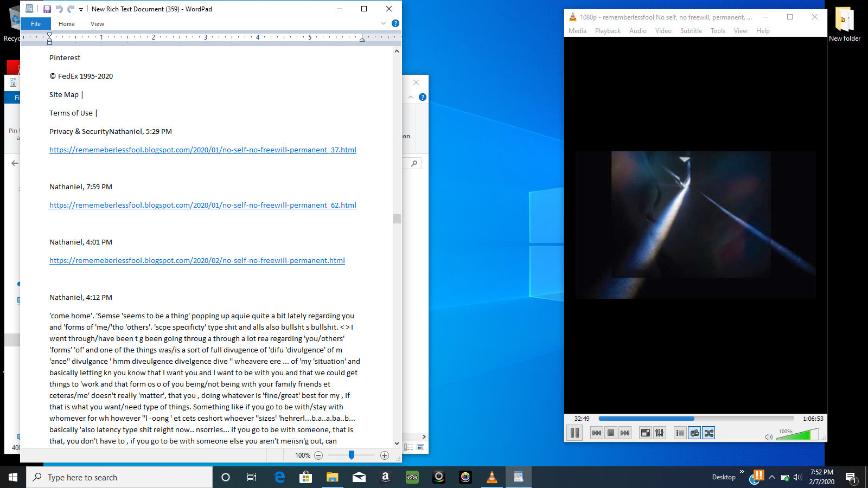Open TripAdvisor app from taskbar

pyautogui.click(x=412, y=477)
